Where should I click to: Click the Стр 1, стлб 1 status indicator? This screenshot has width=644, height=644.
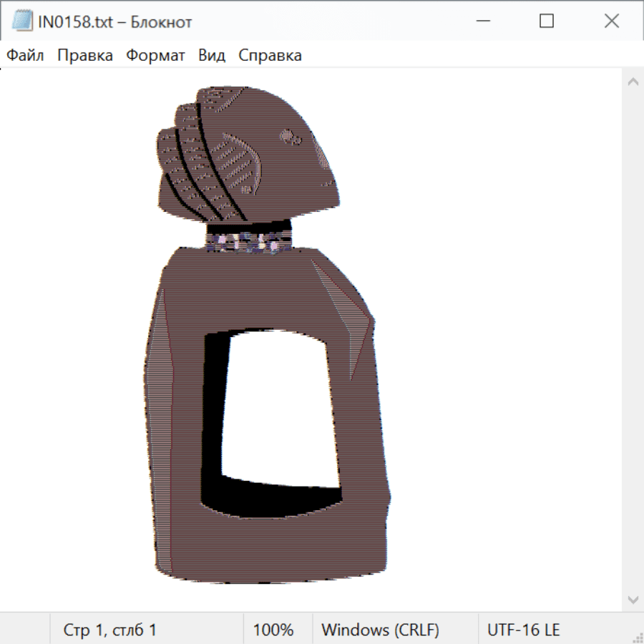(x=110, y=630)
